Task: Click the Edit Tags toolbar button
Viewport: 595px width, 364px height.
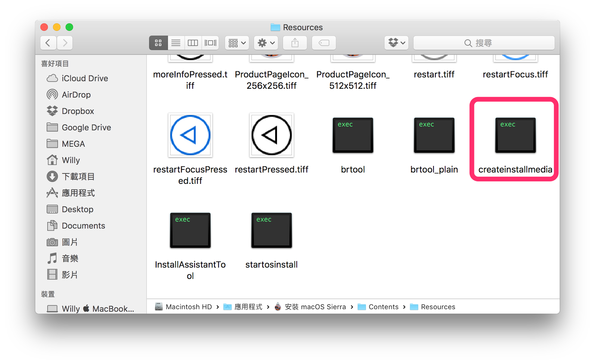Action: (x=324, y=43)
